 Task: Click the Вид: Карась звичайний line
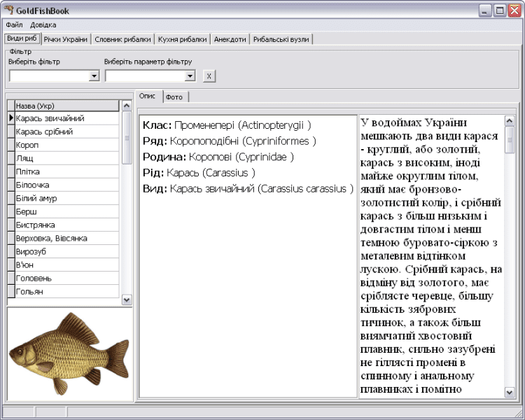click(x=248, y=188)
